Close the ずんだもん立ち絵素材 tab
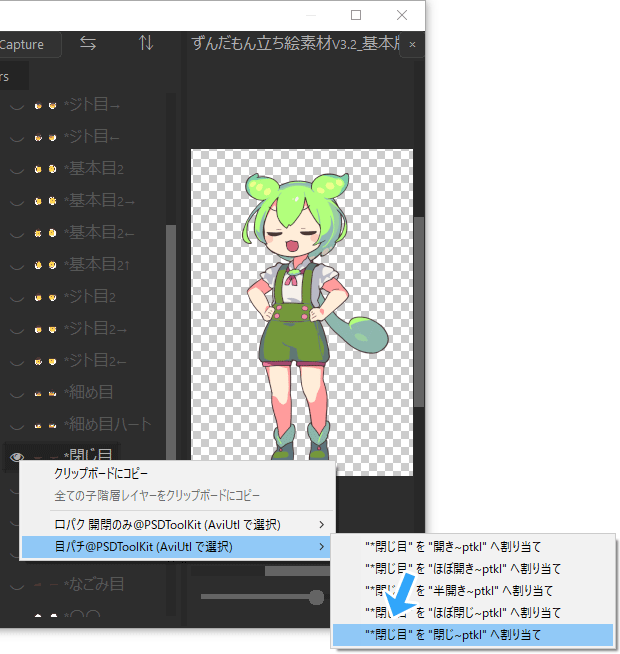This screenshot has width=620, height=654. (412, 44)
